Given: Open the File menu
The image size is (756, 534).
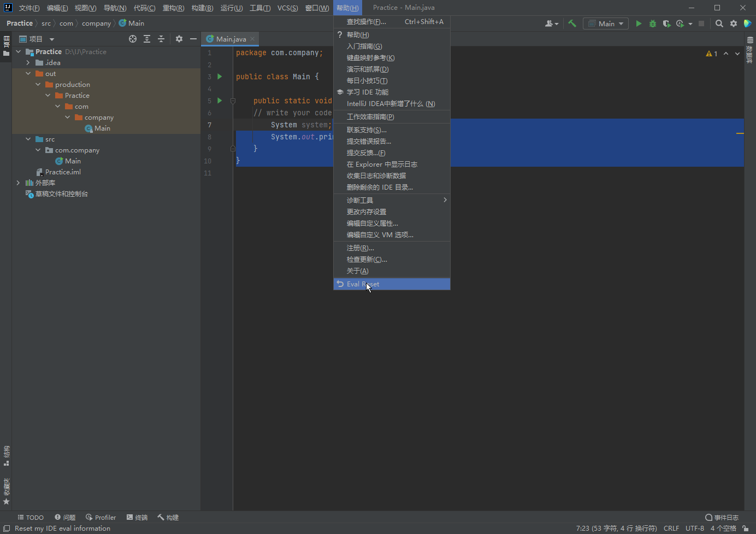Looking at the screenshot, I should (29, 8).
